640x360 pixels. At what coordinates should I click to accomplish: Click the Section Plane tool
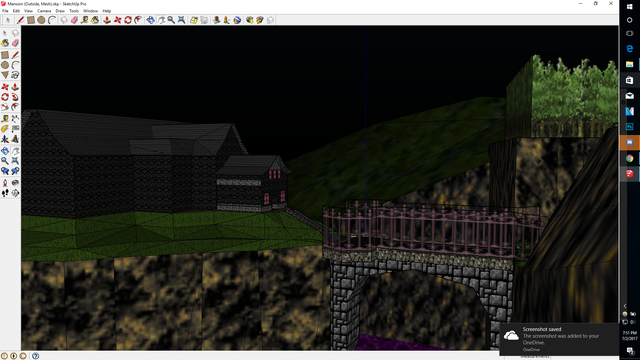(15, 193)
